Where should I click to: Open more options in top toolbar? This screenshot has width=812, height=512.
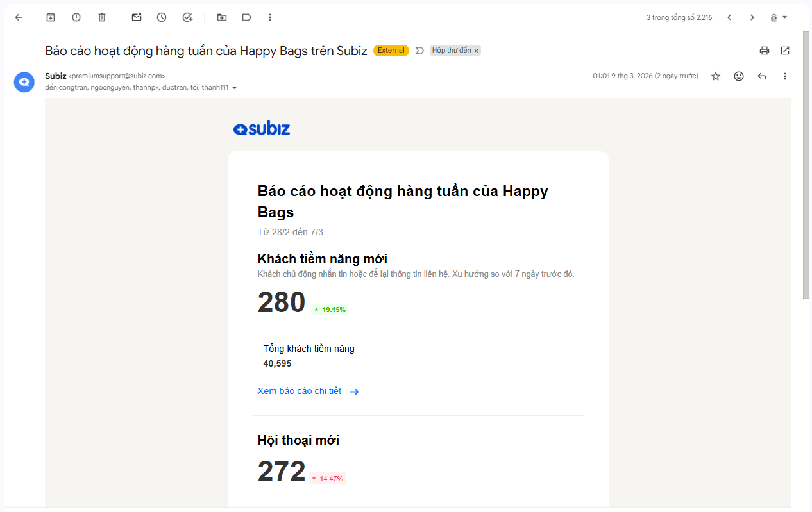point(269,17)
